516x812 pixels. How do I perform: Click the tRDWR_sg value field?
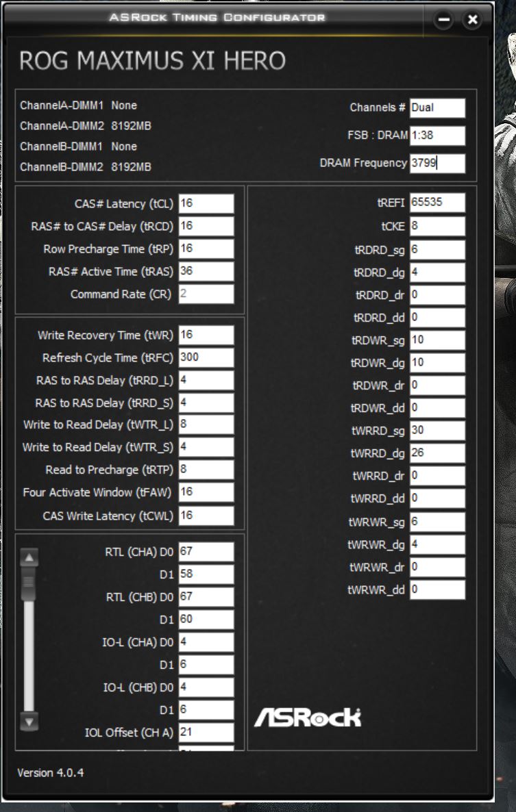[437, 340]
